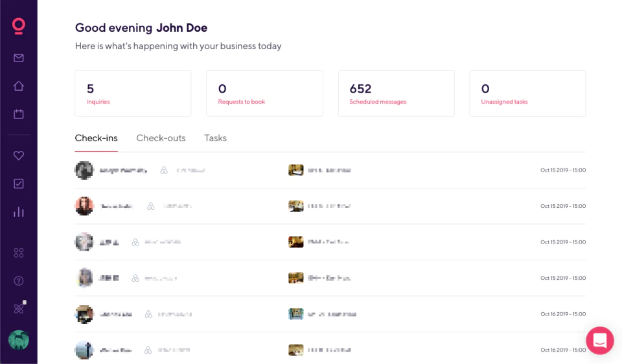
Task: Click the atom icon with notification dot
Action: (x=19, y=309)
